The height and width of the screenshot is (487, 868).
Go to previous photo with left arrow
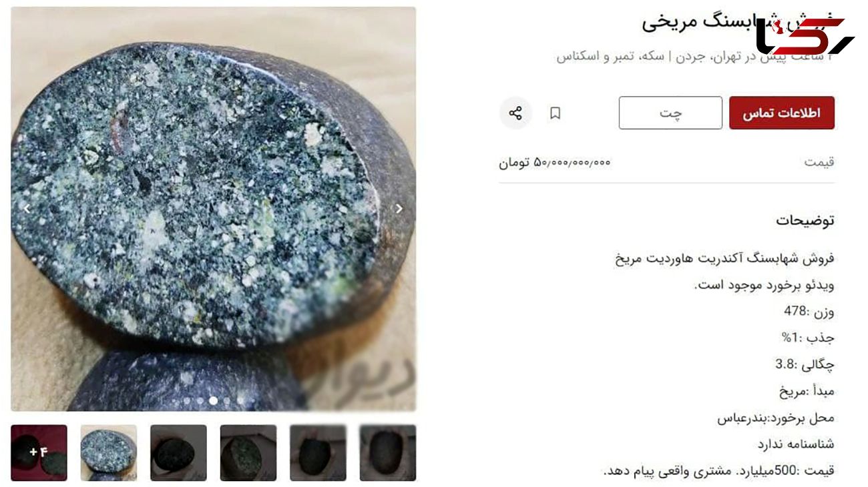(x=27, y=208)
